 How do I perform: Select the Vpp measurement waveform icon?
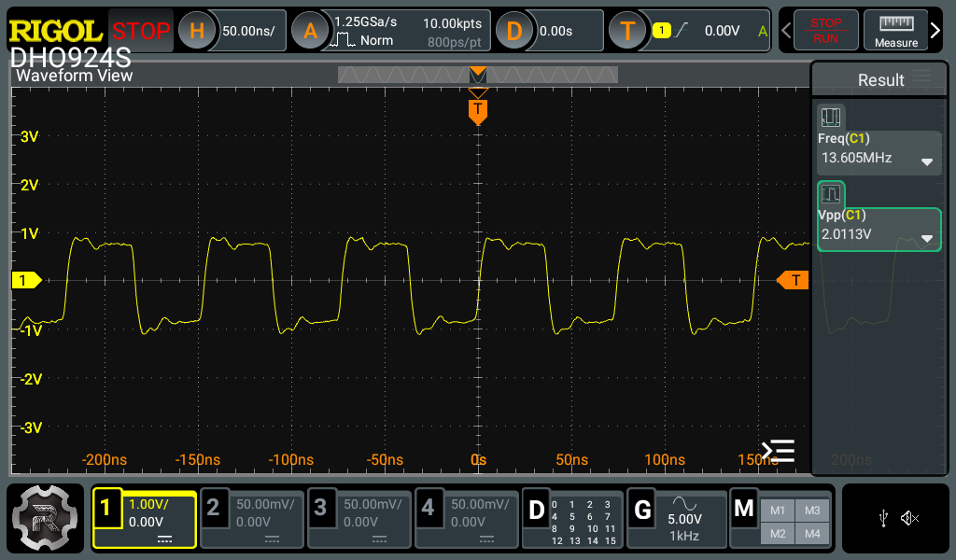[x=830, y=194]
